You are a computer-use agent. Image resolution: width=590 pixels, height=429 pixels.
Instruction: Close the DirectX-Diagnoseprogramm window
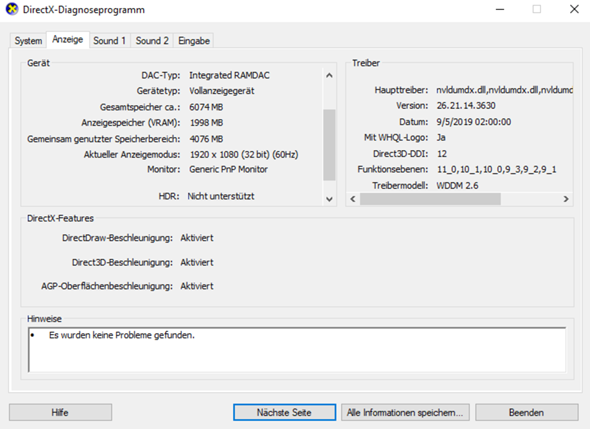point(574,9)
